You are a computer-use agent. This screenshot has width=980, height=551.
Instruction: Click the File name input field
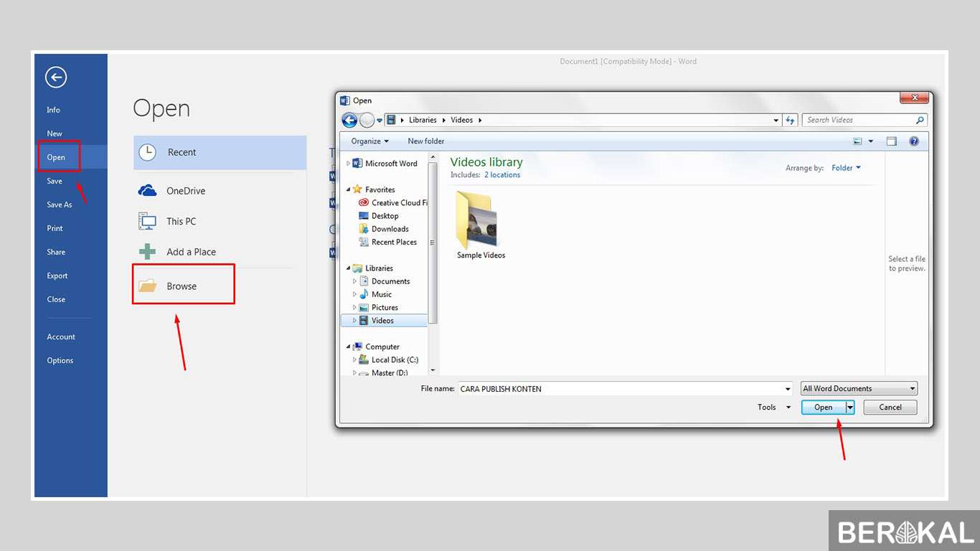click(x=625, y=388)
